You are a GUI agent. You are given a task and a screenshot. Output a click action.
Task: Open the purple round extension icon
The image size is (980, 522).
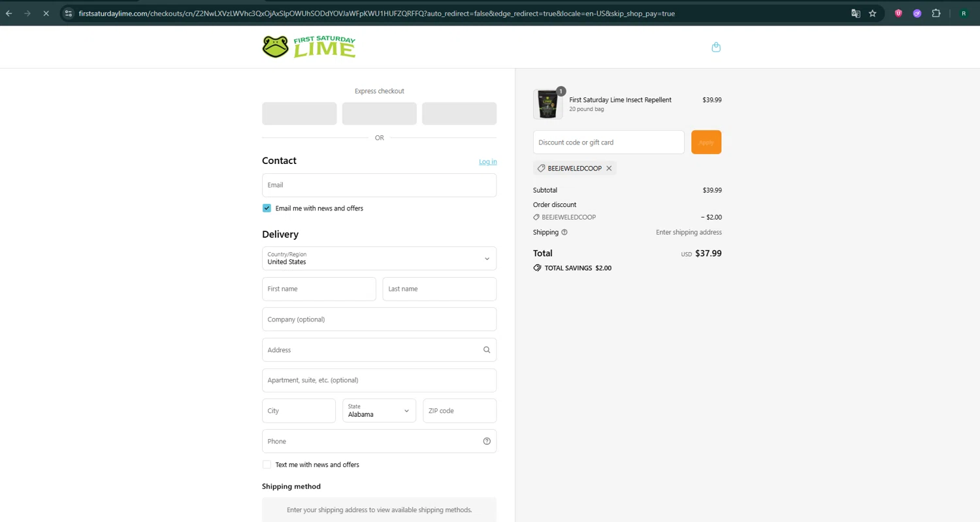point(917,13)
